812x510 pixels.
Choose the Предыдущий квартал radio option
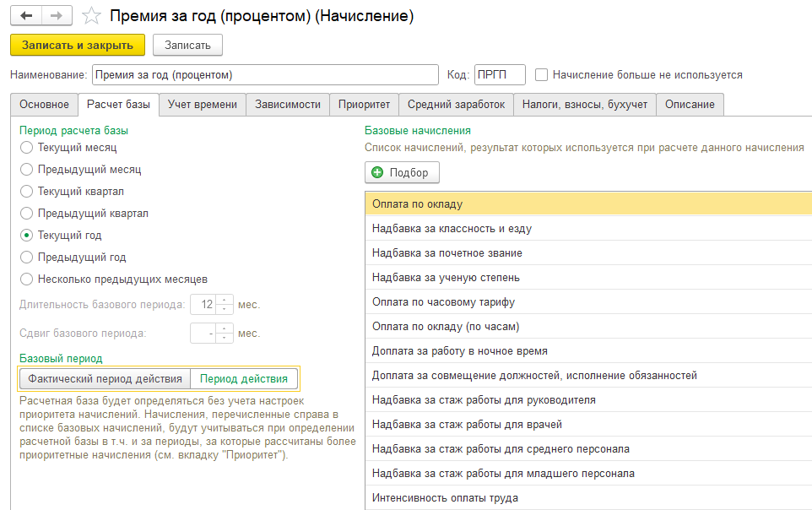[x=26, y=213]
